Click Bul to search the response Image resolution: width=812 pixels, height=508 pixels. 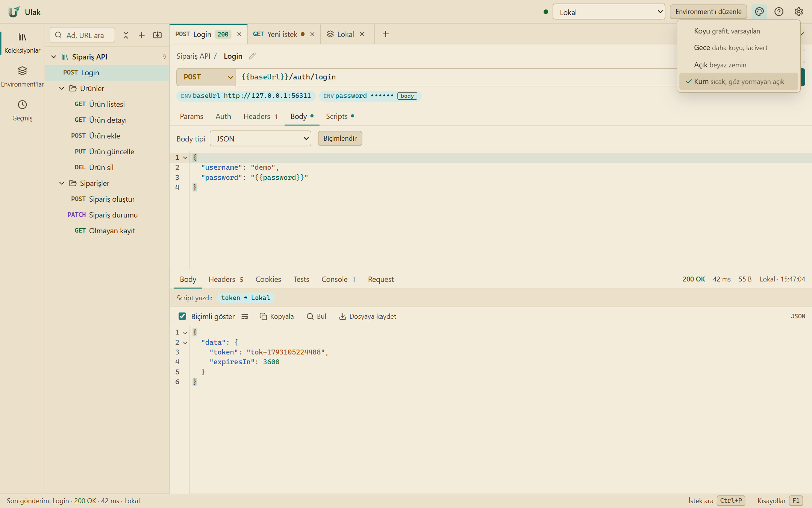pos(316,316)
